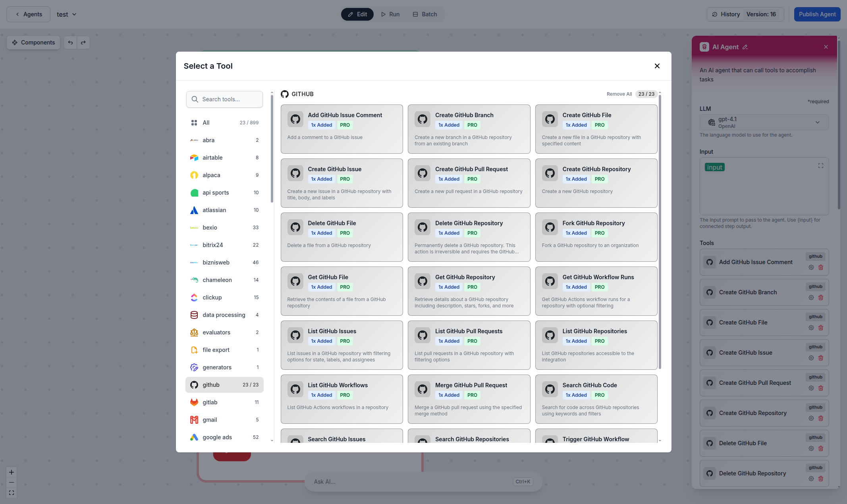The image size is (847, 504).
Task: Open the Version: 16 history selector
Action: click(761, 14)
